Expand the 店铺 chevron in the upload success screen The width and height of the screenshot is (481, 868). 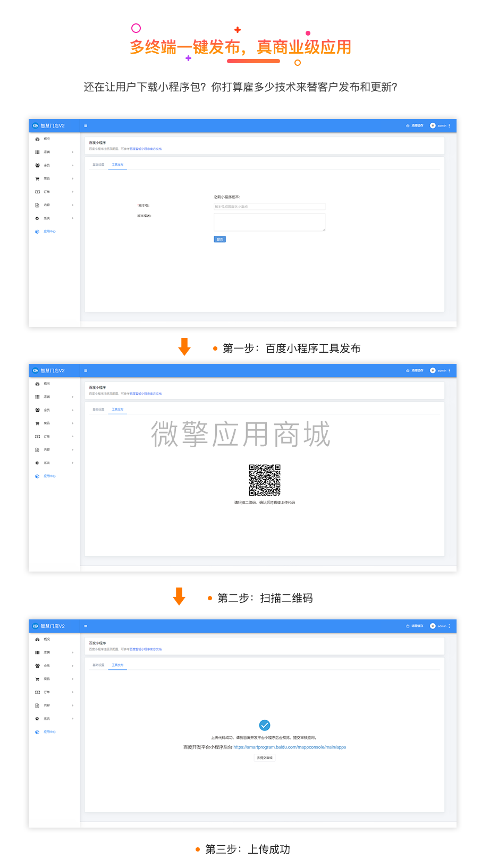tap(73, 652)
